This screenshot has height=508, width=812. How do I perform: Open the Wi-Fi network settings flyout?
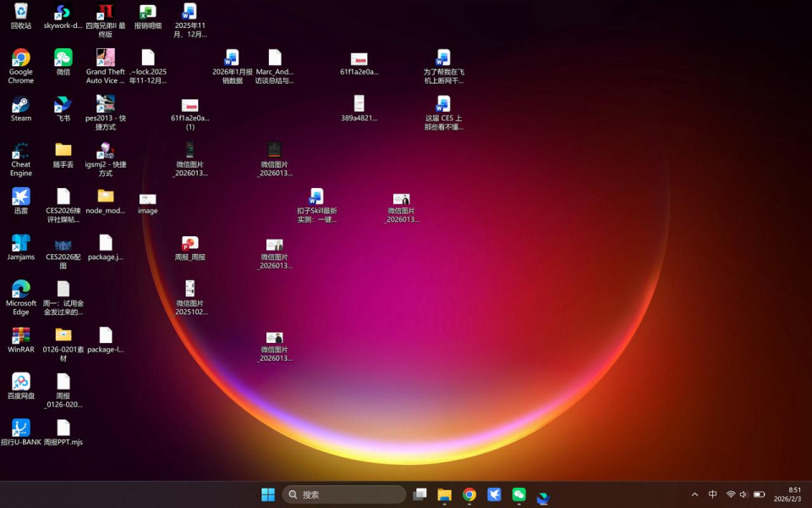(731, 494)
